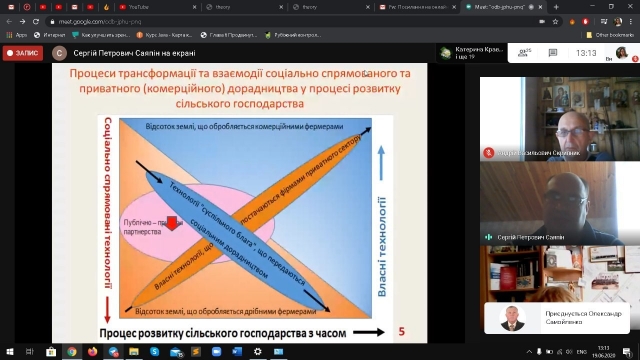Go back in the browser
This screenshot has width=640, height=360.
pyautogui.click(x=9, y=22)
